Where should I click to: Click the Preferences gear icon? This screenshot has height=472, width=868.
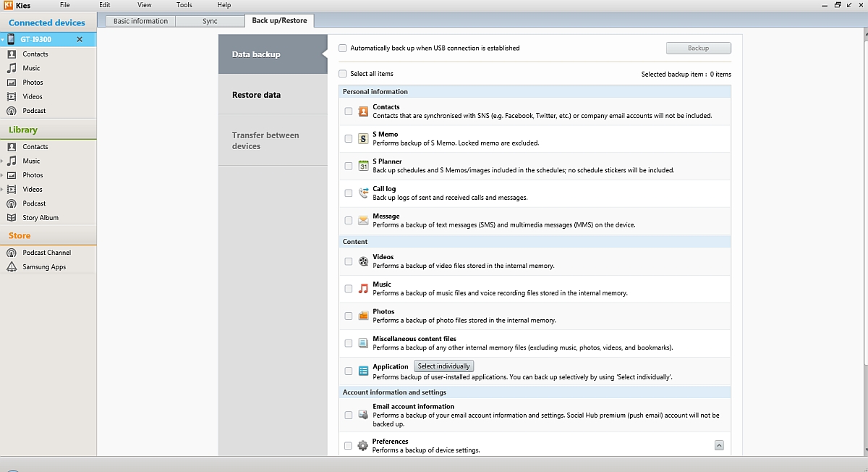point(363,446)
